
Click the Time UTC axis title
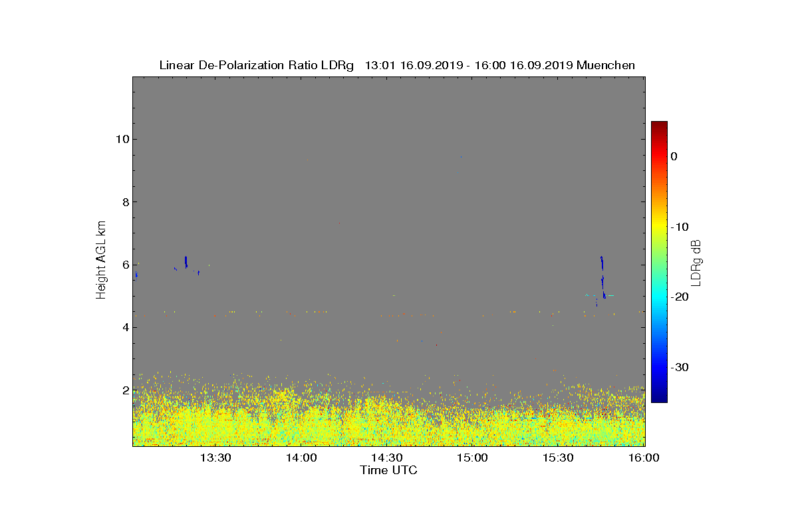[x=389, y=470]
